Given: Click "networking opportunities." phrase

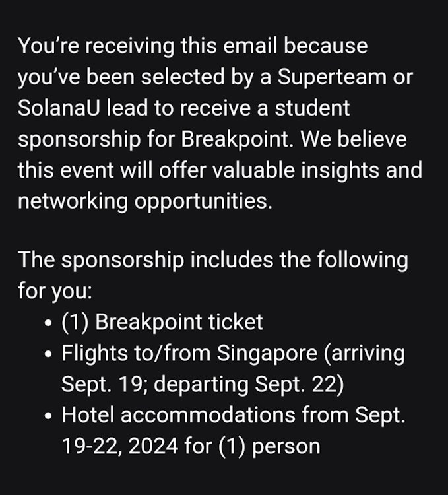Looking at the screenshot, I should [144, 201].
